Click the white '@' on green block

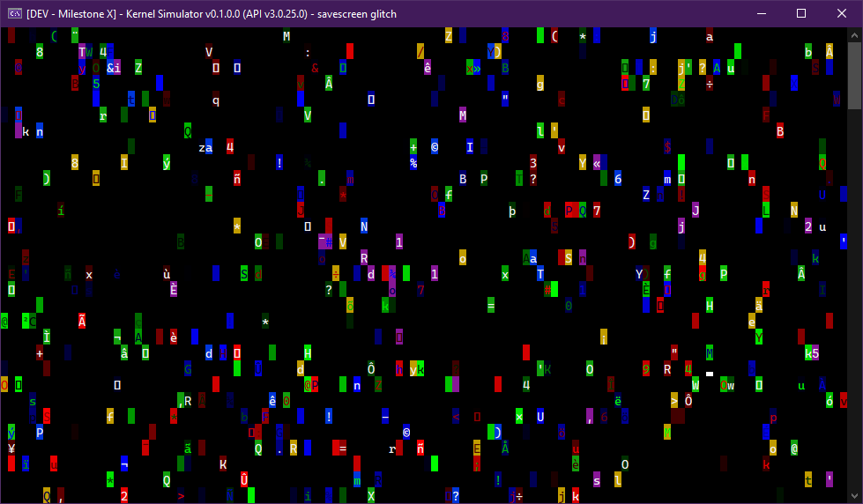[x=794, y=448]
